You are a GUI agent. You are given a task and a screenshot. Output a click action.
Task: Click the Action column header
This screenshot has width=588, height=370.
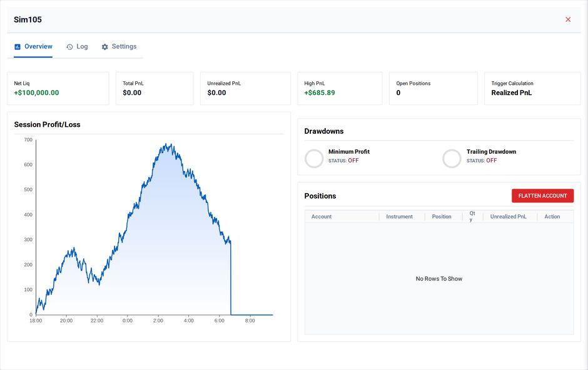[552, 216]
